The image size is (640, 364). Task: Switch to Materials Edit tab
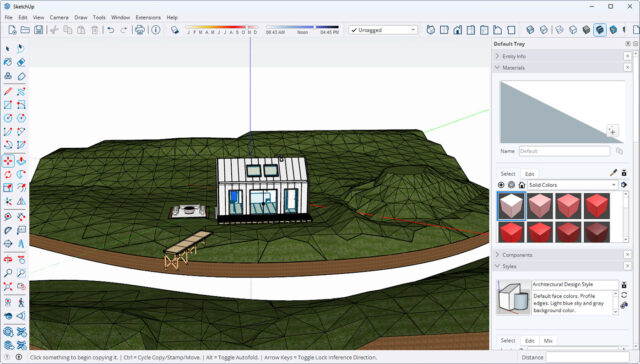pyautogui.click(x=530, y=174)
